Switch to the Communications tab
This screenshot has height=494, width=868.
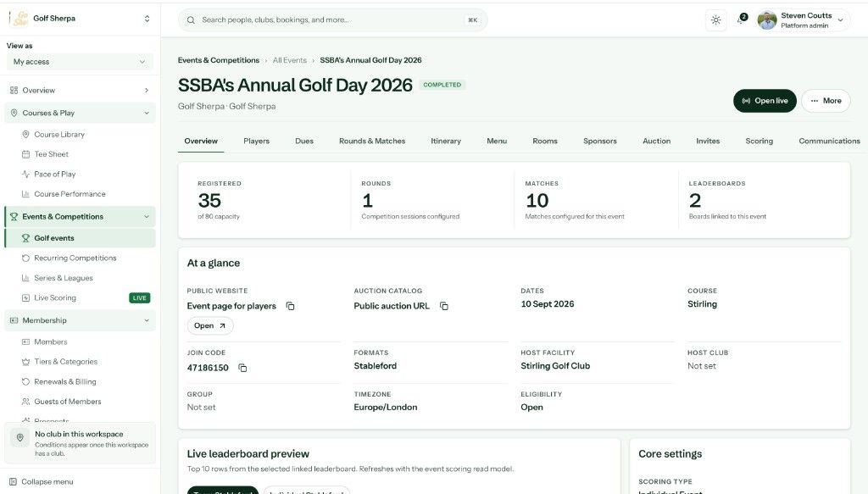[x=829, y=141]
